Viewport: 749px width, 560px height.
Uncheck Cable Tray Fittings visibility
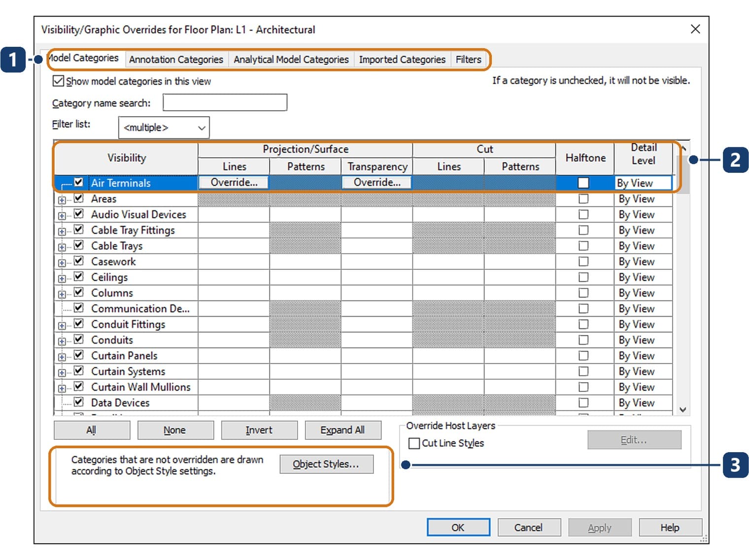tap(78, 230)
